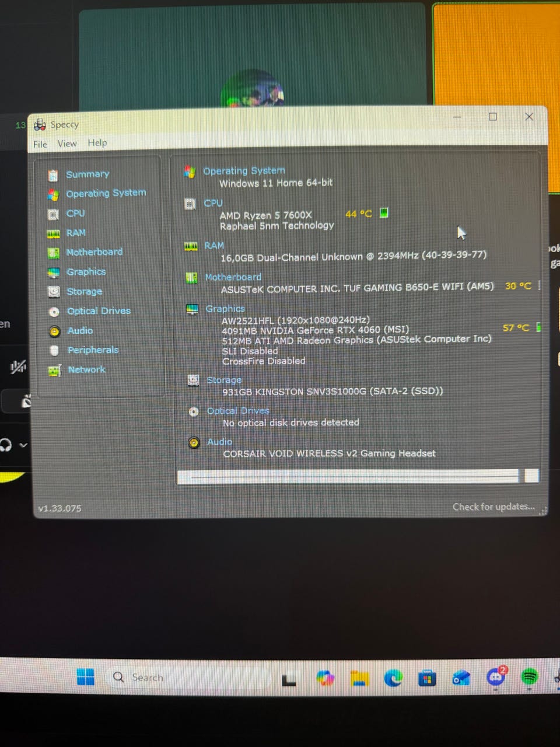This screenshot has height=747, width=560.
Task: Click the green CPU temperature indicator icon
Action: pos(384,212)
